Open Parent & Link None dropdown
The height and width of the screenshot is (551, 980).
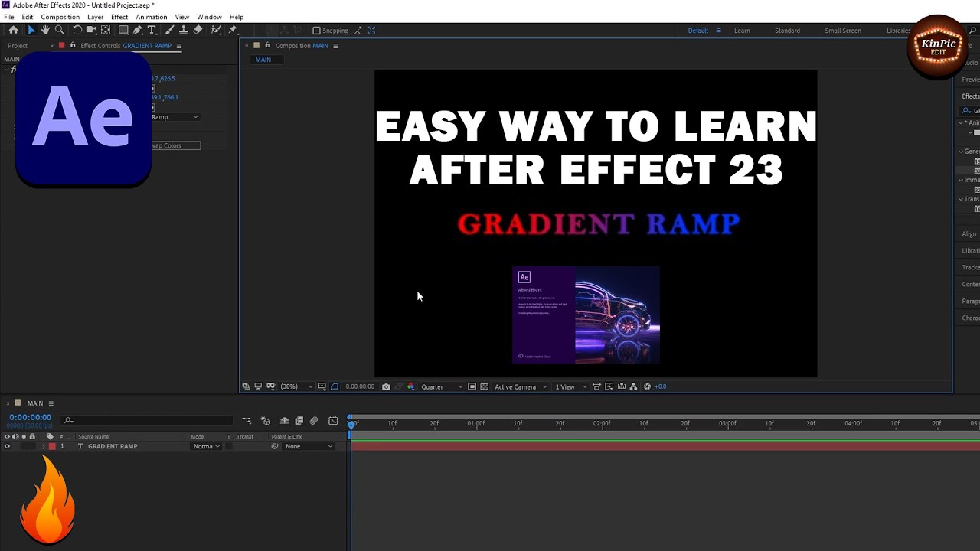click(x=309, y=446)
